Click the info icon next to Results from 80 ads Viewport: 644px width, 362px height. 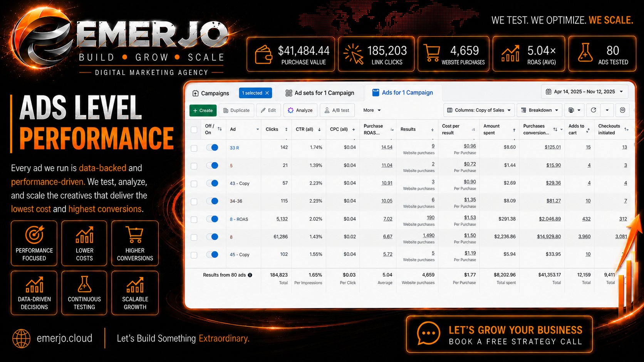[x=250, y=275]
